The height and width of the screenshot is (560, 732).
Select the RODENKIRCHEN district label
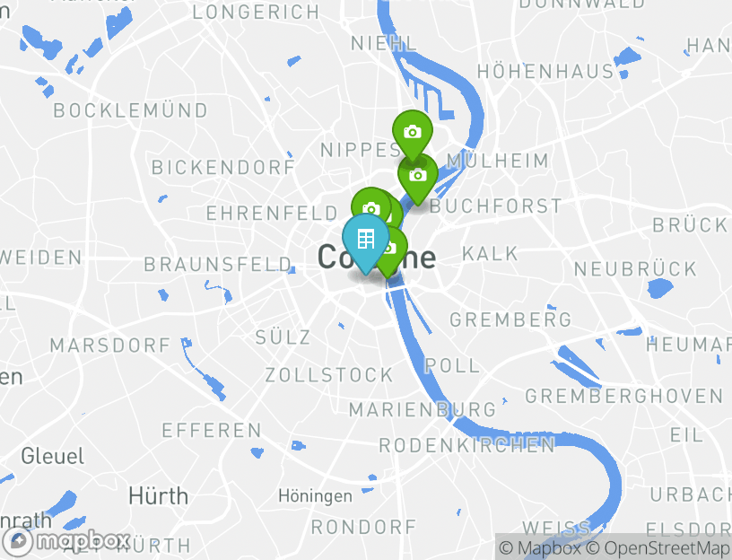(x=467, y=445)
